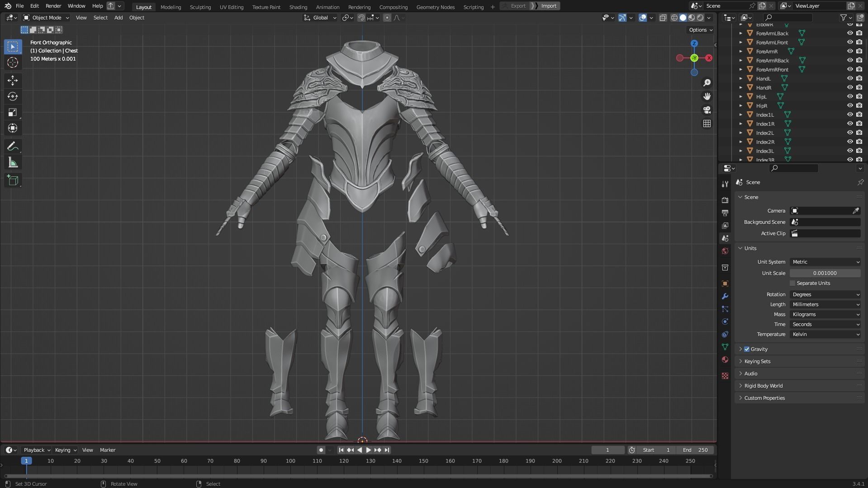Switch to rendered viewport shading
The height and width of the screenshot is (488, 868).
[x=700, y=18]
